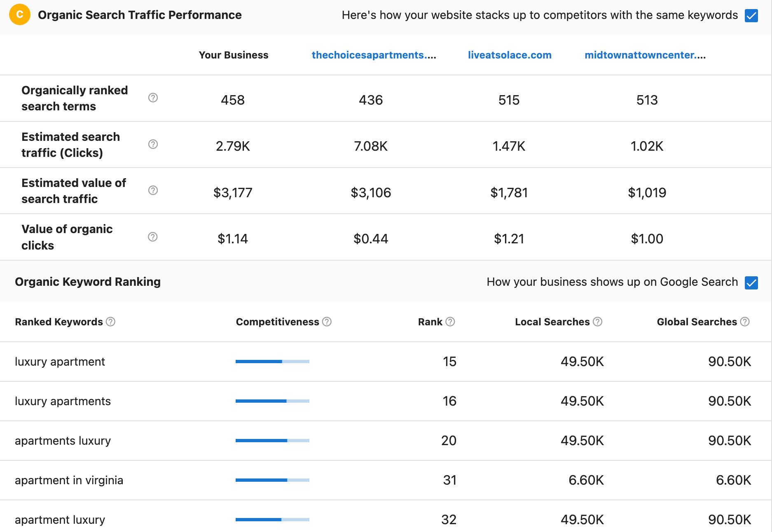Open help for Ranked Keywords column
772x532 pixels.
click(110, 322)
